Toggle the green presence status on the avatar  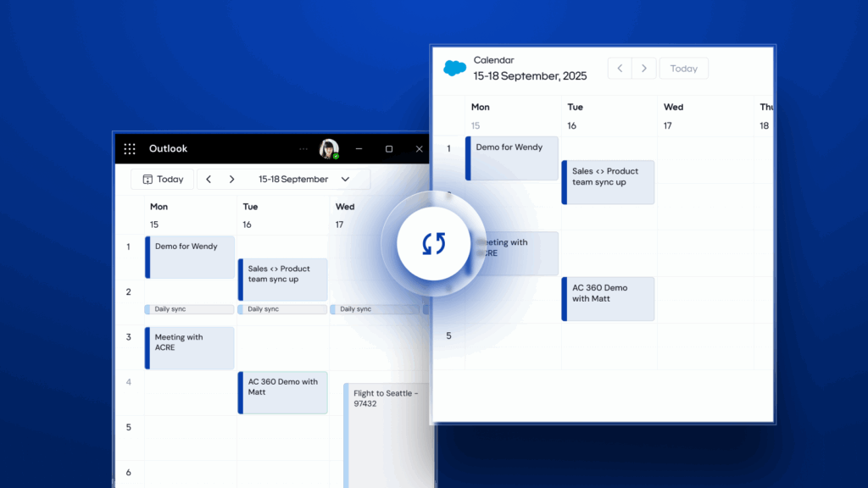click(x=337, y=155)
